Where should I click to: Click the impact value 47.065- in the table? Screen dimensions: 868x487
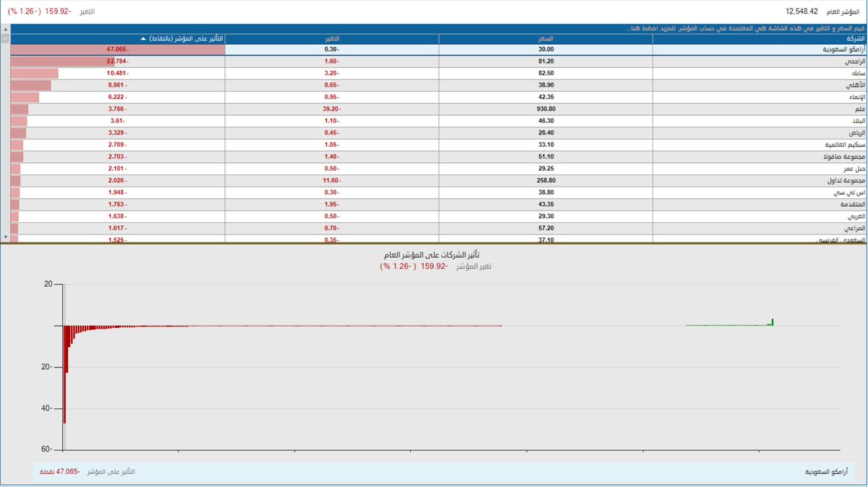tap(117, 49)
